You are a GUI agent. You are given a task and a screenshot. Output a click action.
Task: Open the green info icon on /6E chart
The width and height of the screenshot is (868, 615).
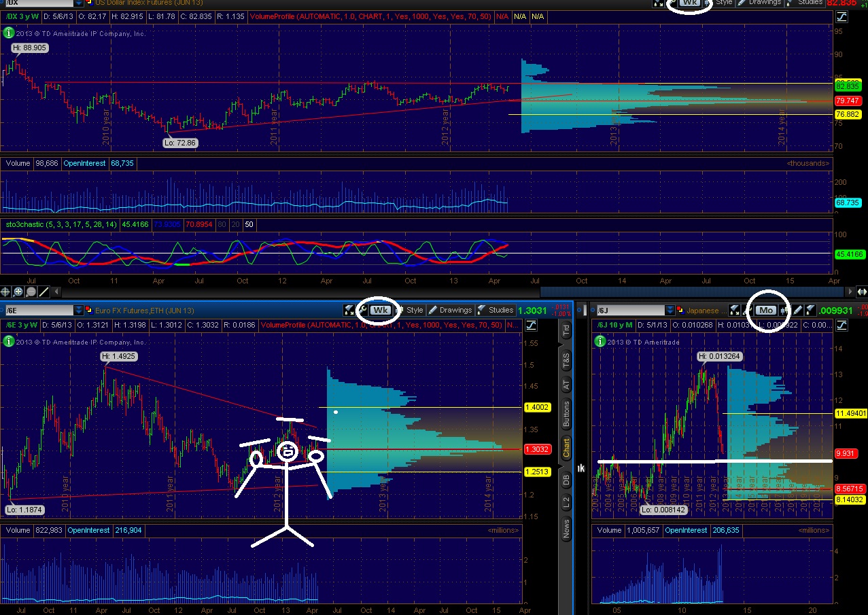[x=9, y=342]
